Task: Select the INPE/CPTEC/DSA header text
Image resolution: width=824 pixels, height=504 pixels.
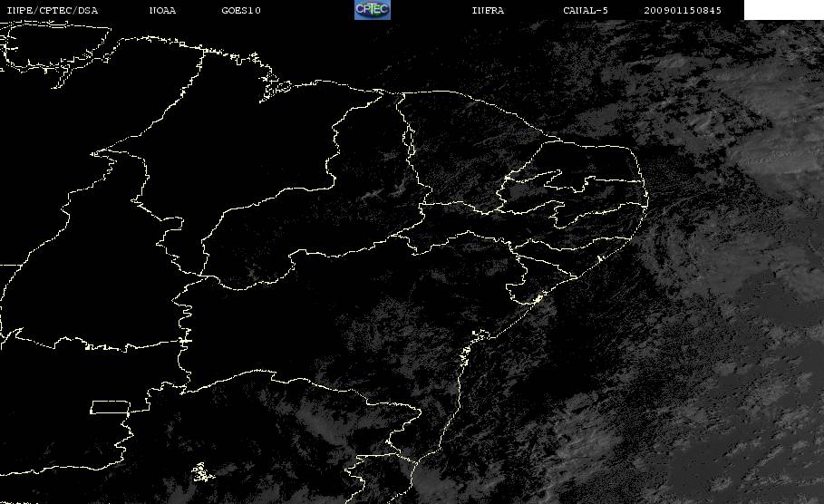Action: pyautogui.click(x=52, y=11)
